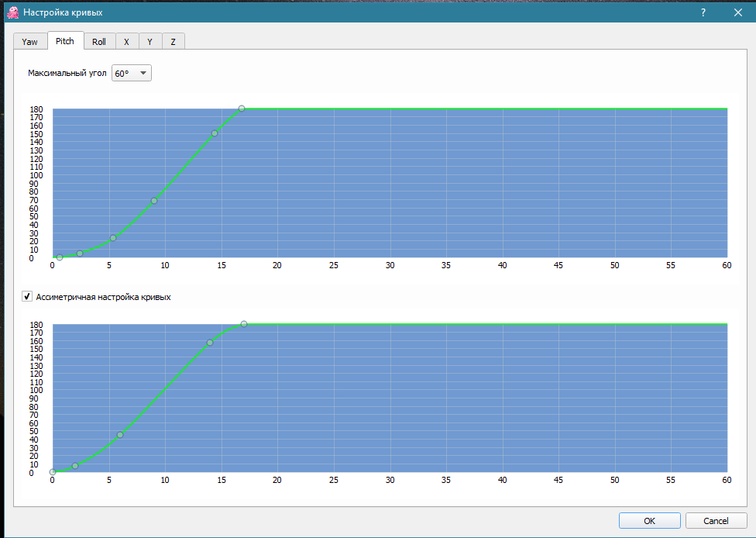Select the Pitch tab

click(65, 40)
